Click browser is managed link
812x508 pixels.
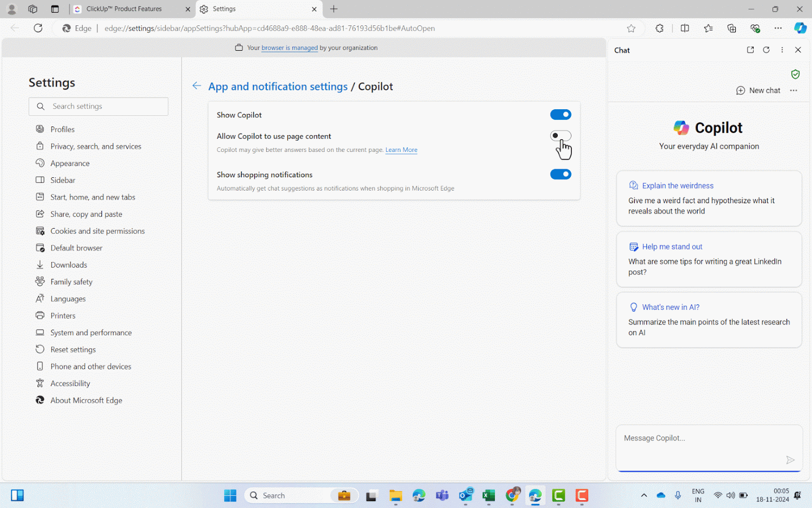click(x=289, y=48)
